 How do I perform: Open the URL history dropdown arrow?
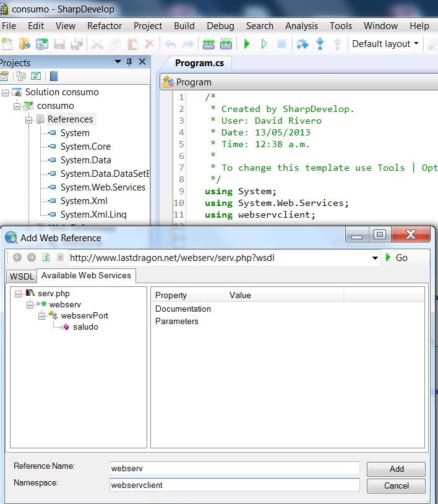[375, 258]
